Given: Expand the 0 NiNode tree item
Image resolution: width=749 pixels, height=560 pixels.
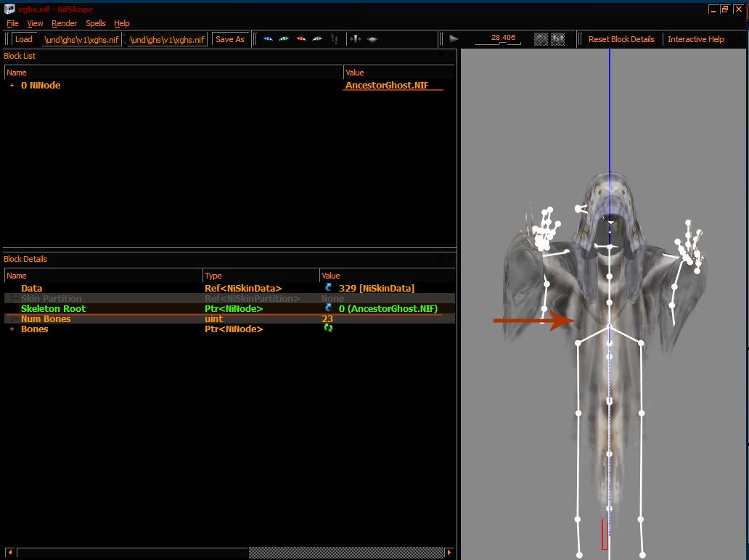Looking at the screenshot, I should point(12,86).
